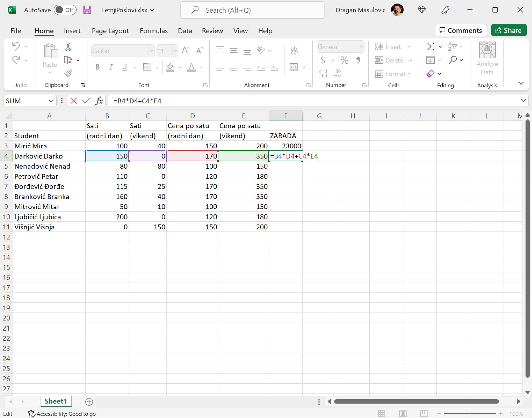This screenshot has width=532, height=418.
Task: Expand the formula bar chevron
Action: tap(523, 100)
